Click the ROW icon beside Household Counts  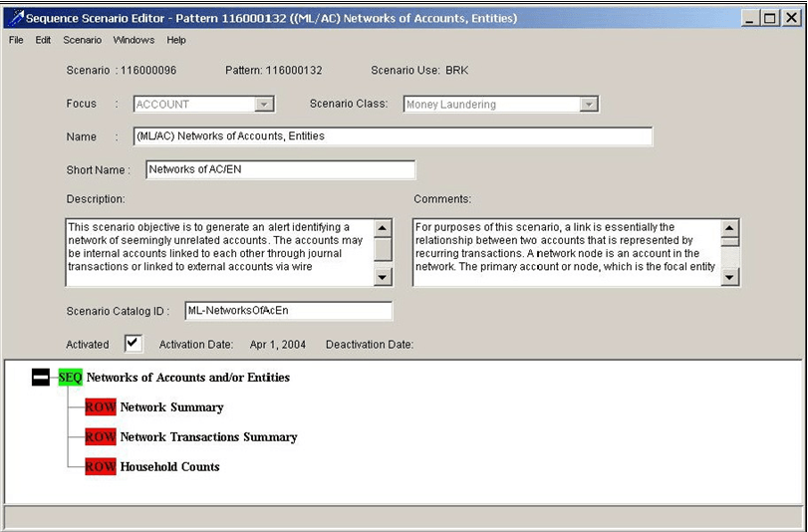pyautogui.click(x=101, y=467)
